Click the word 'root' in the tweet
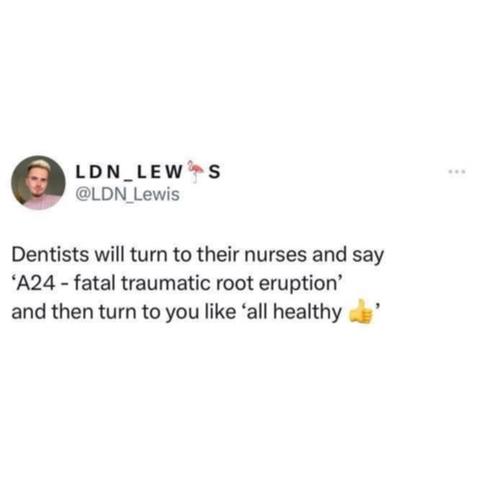The image size is (479, 480). click(236, 285)
